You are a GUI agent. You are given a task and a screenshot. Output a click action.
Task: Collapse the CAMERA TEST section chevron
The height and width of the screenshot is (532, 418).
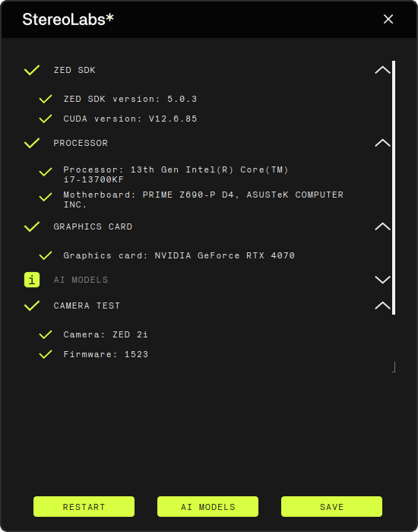[383, 306]
